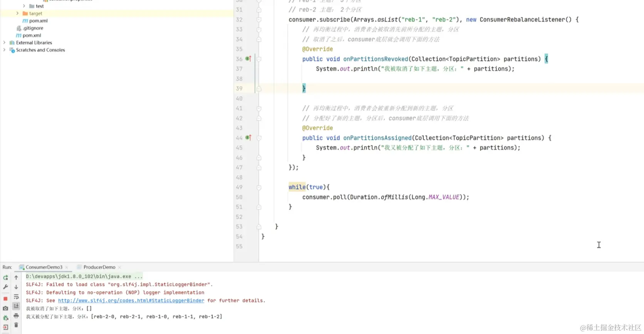Image resolution: width=644 pixels, height=334 pixels.
Task: Click the @Override annotation on line 35
Action: pyautogui.click(x=317, y=49)
